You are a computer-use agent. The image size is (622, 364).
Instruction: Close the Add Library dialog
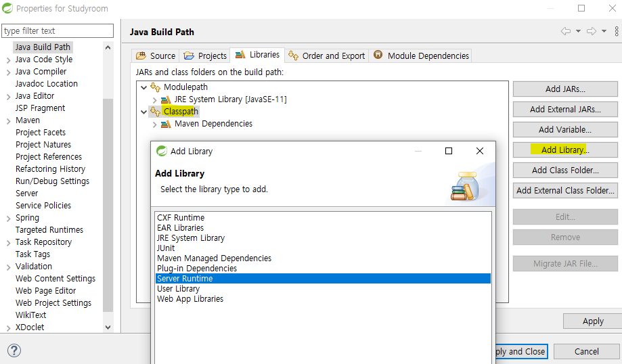pos(480,151)
